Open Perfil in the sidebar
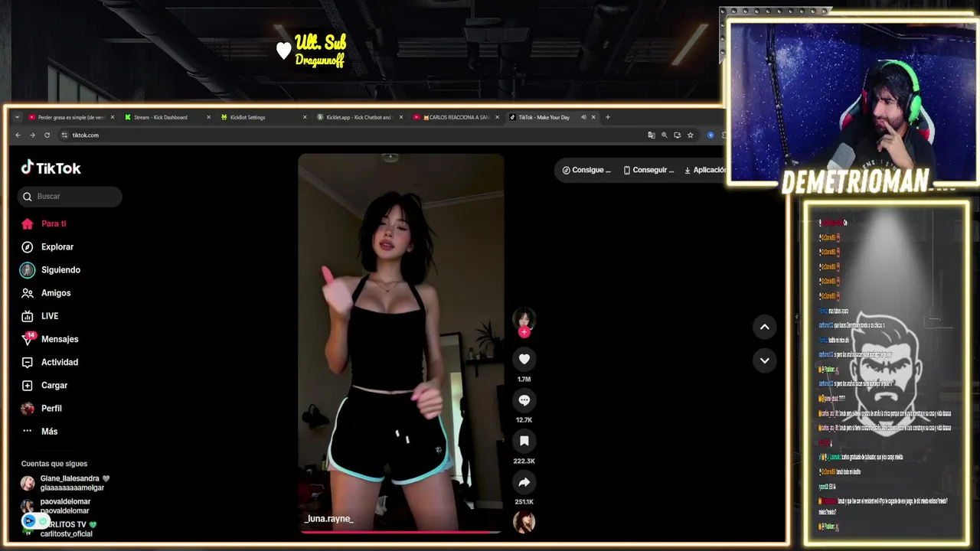Viewport: 980px width, 551px height. point(41,408)
